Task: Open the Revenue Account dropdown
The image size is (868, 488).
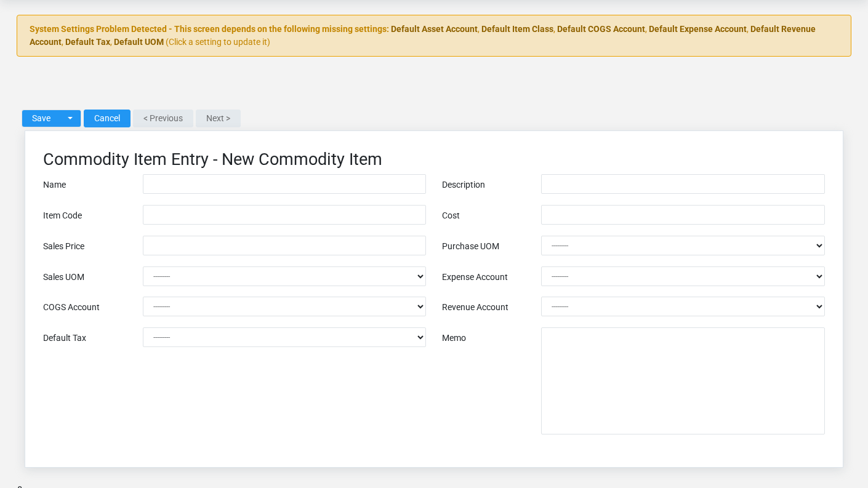Action: pos(683,306)
